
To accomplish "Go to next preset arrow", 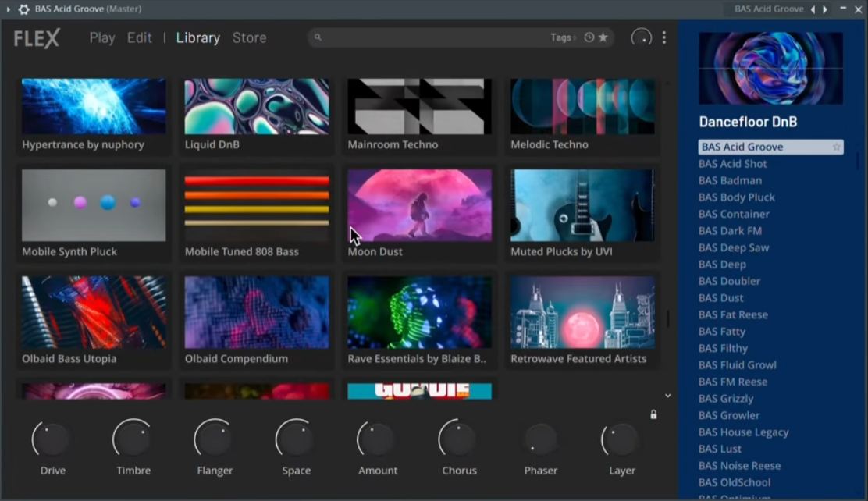I will (x=825, y=9).
